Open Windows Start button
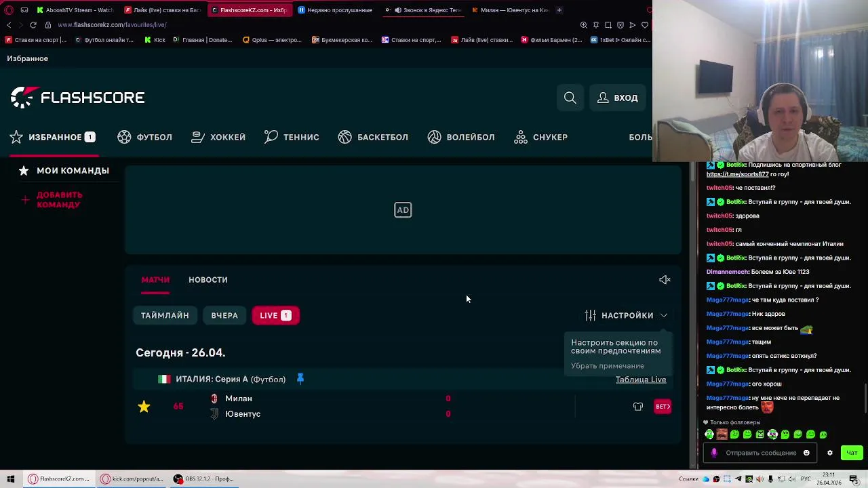The height and width of the screenshot is (488, 868). tap(10, 479)
